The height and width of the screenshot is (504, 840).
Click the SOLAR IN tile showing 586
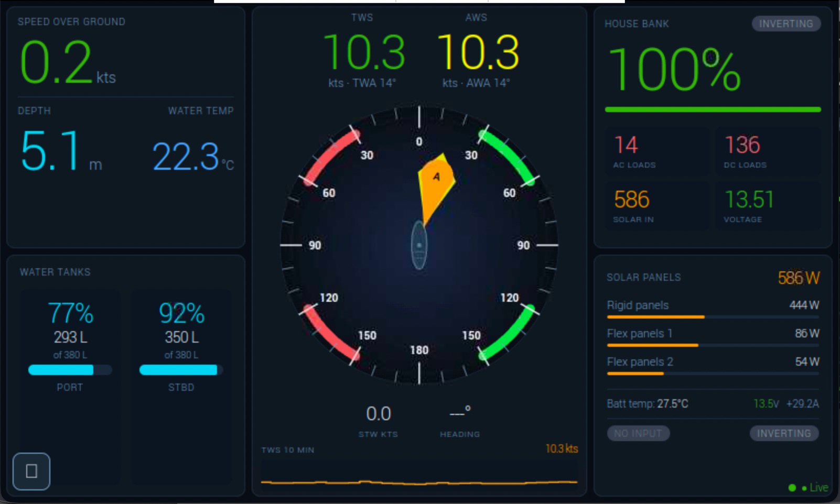(x=657, y=206)
